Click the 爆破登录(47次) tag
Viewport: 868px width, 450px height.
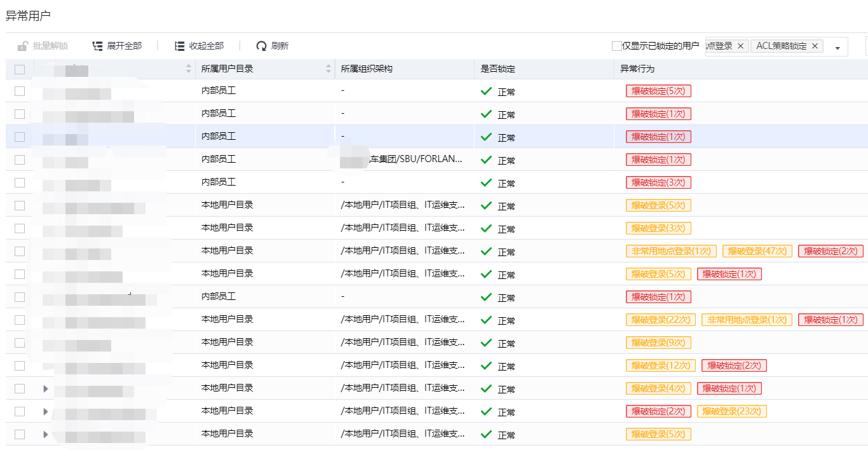click(757, 251)
